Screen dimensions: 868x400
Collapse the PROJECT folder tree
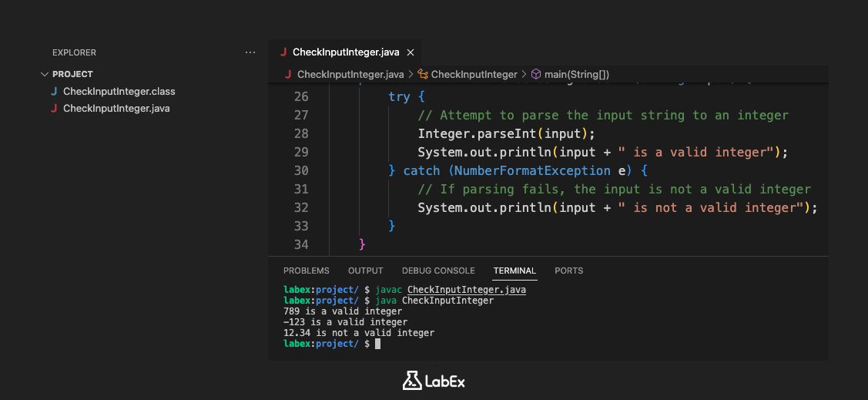click(44, 74)
